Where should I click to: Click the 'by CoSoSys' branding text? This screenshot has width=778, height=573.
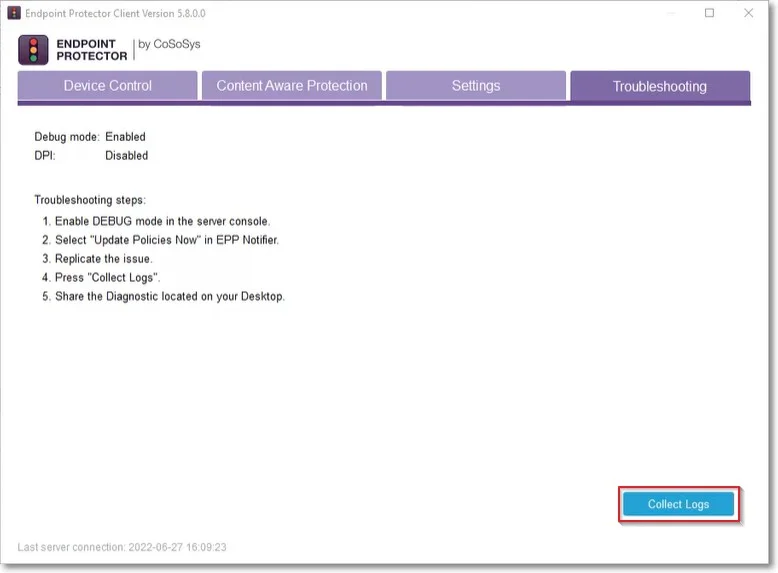tap(169, 45)
